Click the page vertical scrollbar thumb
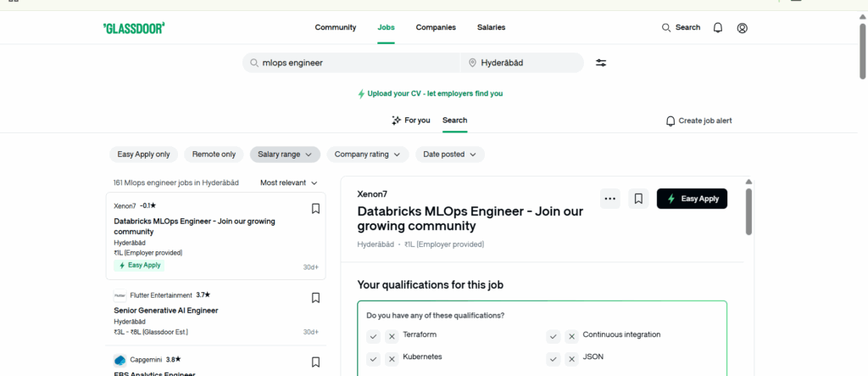 tap(863, 51)
